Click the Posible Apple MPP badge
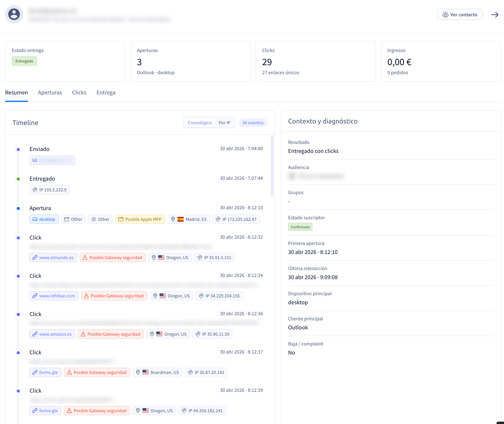The image size is (504, 424). 140,219
